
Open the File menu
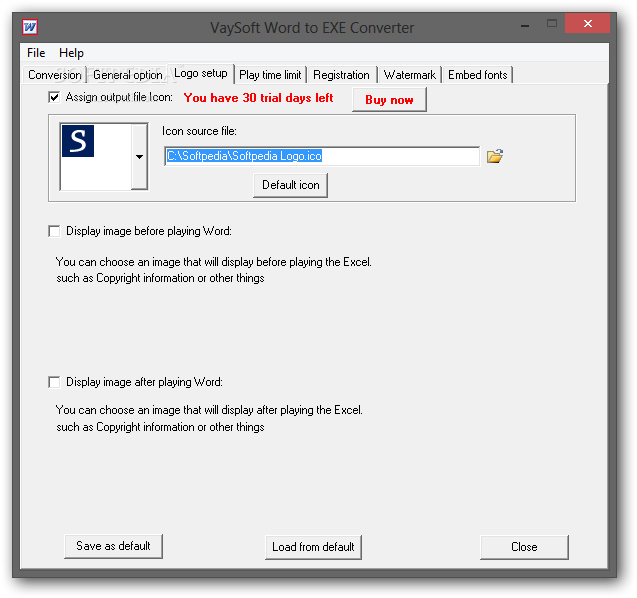tap(36, 53)
